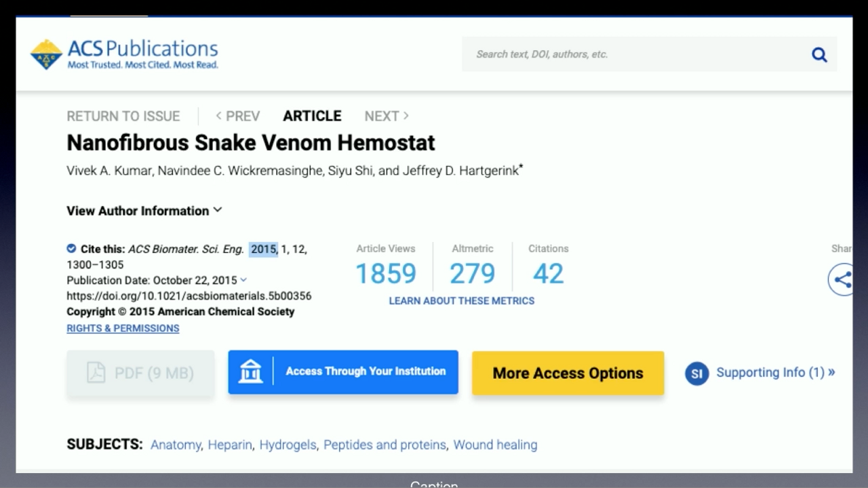Click the SI supporting info badge
This screenshot has height=488, width=868.
tap(696, 373)
